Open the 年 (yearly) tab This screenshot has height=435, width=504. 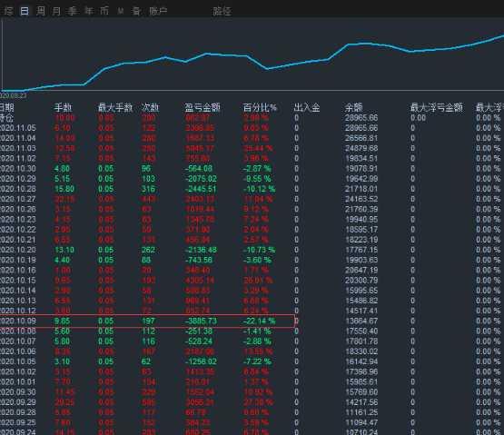88,11
